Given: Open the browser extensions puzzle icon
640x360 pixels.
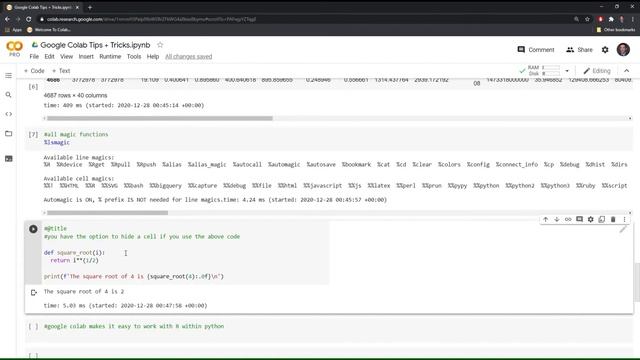Looking at the screenshot, I should 611,19.
